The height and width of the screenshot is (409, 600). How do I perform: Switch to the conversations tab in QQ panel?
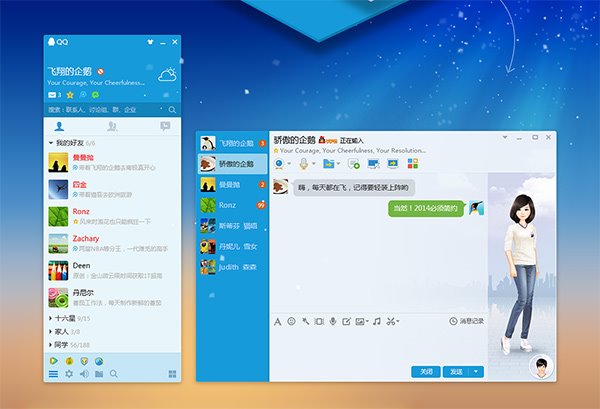tap(165, 126)
